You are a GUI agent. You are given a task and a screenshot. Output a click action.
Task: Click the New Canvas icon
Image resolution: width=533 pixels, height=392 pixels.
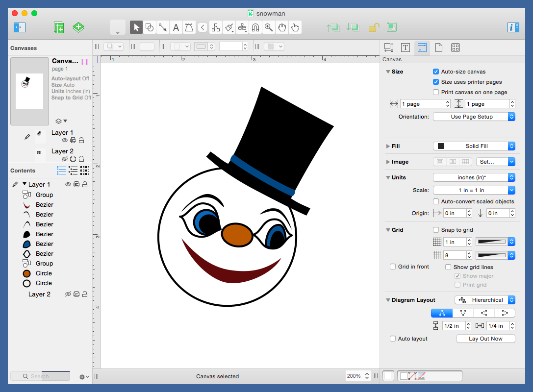tap(59, 27)
